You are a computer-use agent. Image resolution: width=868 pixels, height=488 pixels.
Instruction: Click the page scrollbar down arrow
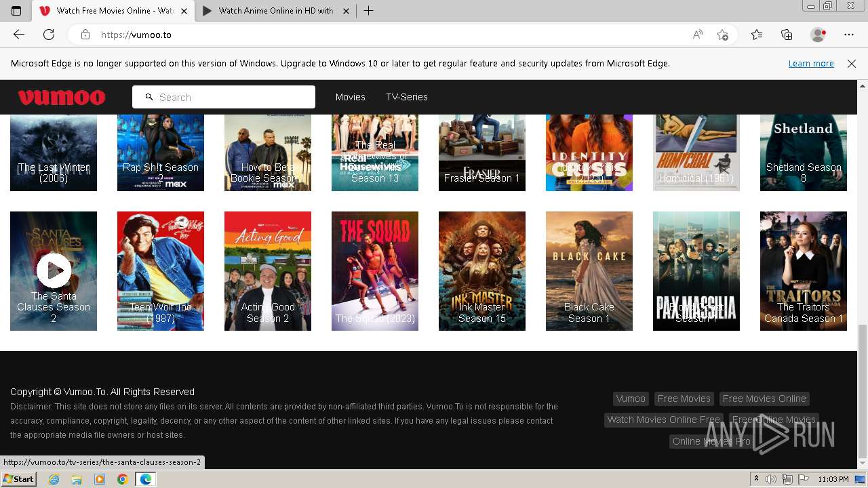tap(863, 464)
